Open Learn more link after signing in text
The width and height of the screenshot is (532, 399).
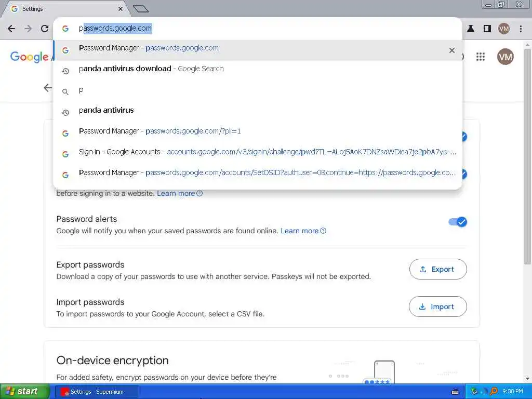(179, 193)
